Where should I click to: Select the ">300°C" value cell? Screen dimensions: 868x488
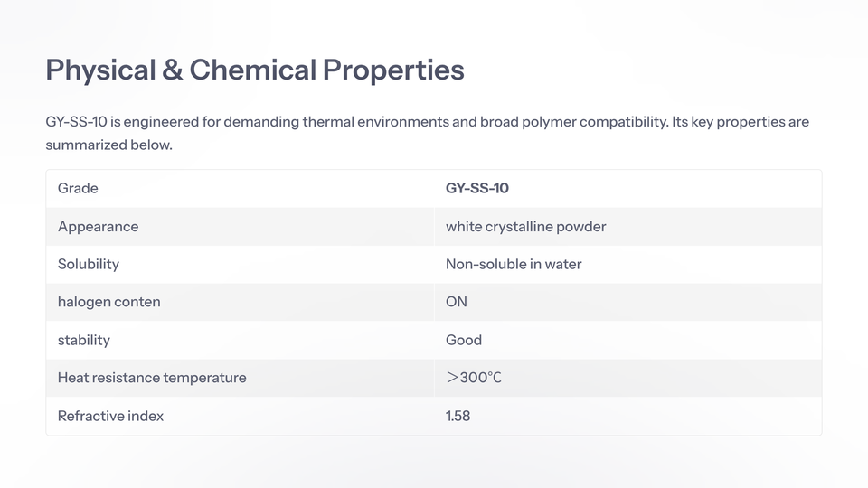pyautogui.click(x=474, y=378)
